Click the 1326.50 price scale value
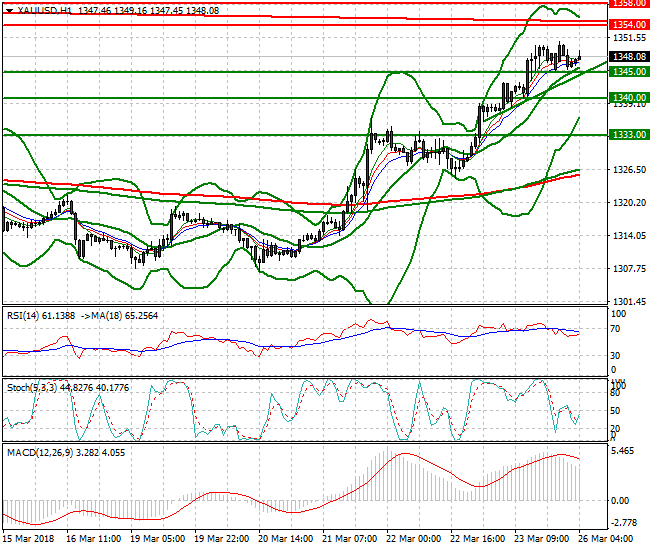650x550 pixels. 629,170
